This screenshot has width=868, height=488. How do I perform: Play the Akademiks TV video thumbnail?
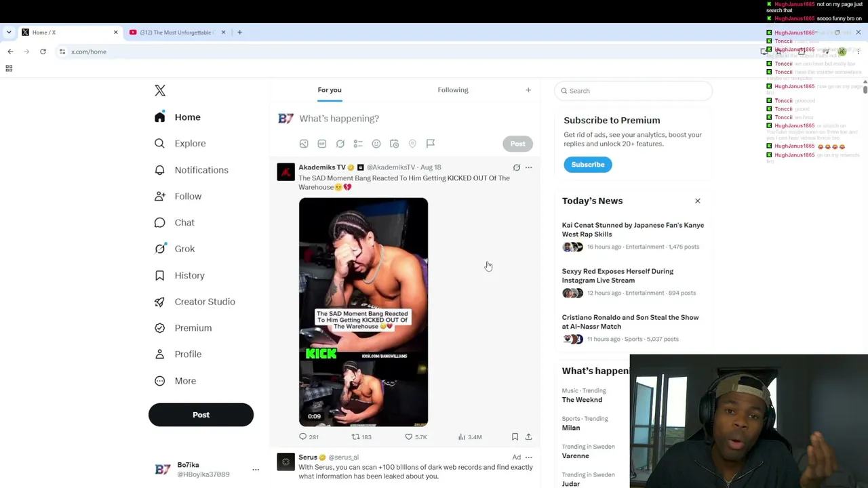(363, 312)
